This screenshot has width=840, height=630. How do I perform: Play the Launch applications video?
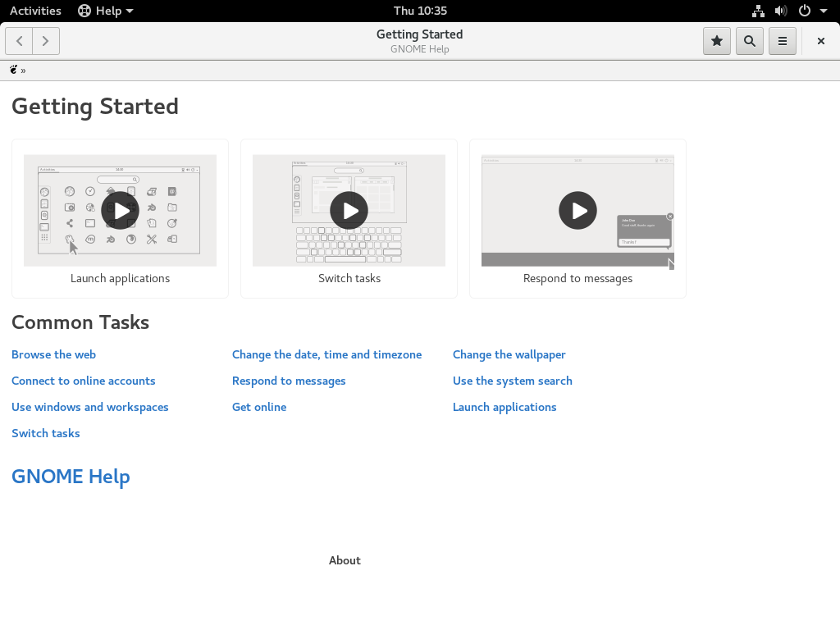click(120, 211)
